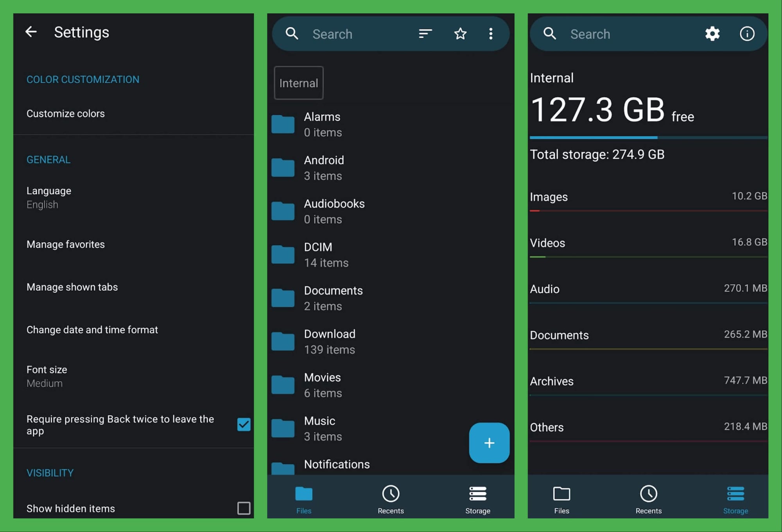Open Customize colors settings
Screen dimensions: 782x532
[65, 113]
